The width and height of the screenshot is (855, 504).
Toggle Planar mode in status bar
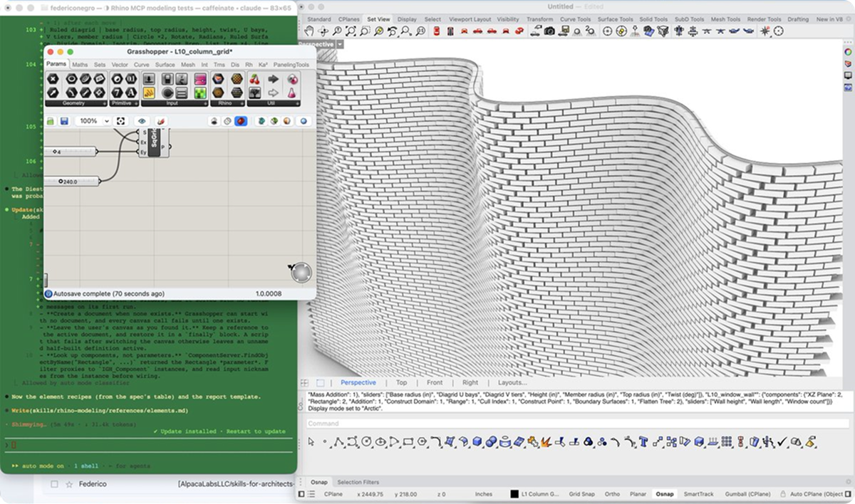pyautogui.click(x=638, y=494)
